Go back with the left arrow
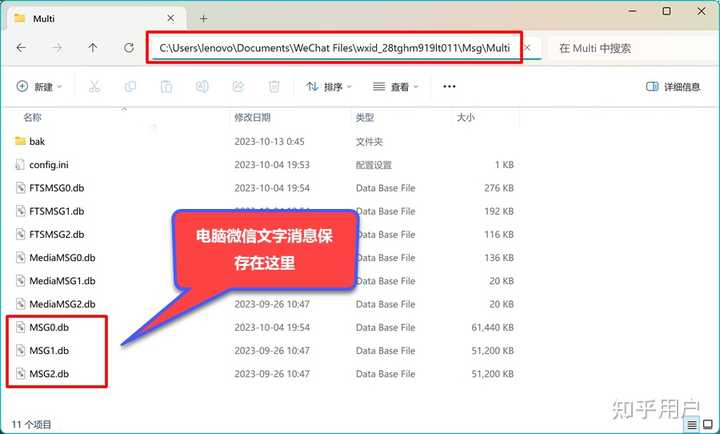The height and width of the screenshot is (434, 720). pyautogui.click(x=21, y=48)
